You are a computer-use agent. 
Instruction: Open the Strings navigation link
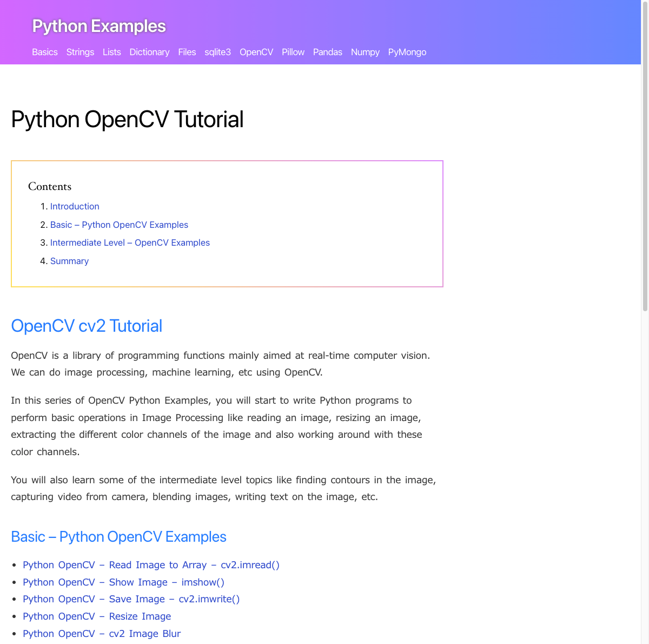[80, 52]
